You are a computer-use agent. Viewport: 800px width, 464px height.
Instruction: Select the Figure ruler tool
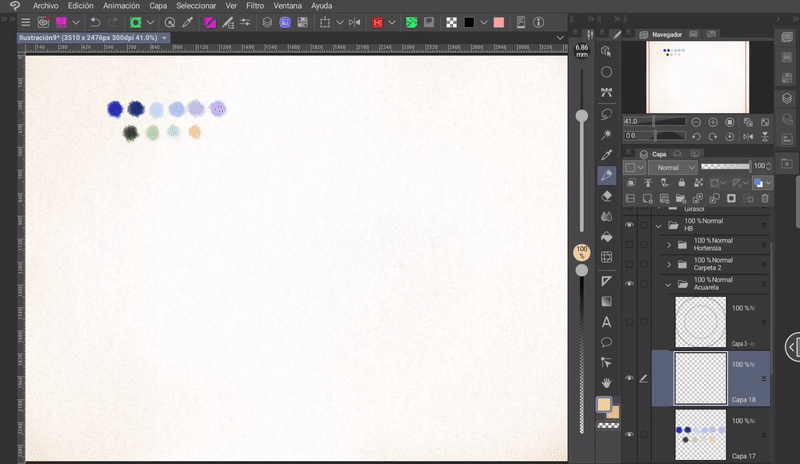click(x=606, y=281)
